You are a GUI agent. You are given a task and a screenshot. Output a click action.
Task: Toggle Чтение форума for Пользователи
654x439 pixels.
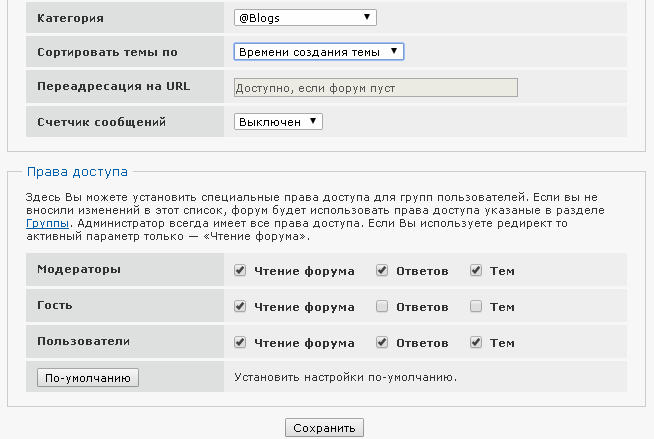[240, 342]
